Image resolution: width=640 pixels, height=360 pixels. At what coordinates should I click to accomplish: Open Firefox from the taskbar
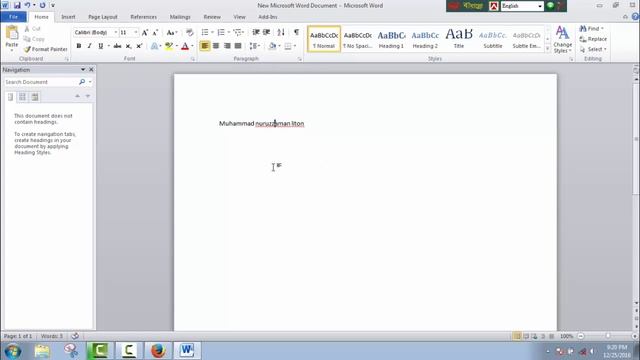(x=158, y=351)
